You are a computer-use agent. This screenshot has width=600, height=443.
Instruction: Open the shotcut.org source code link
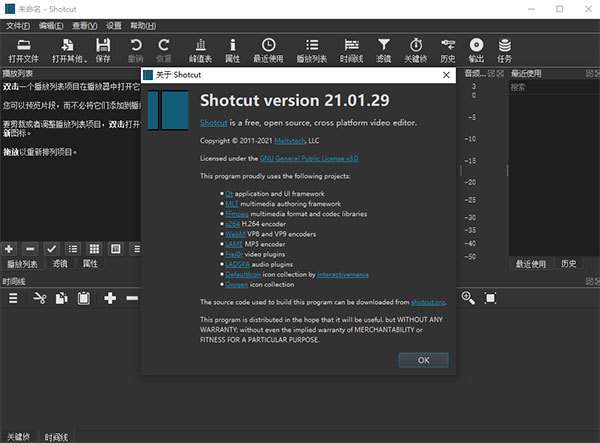428,302
